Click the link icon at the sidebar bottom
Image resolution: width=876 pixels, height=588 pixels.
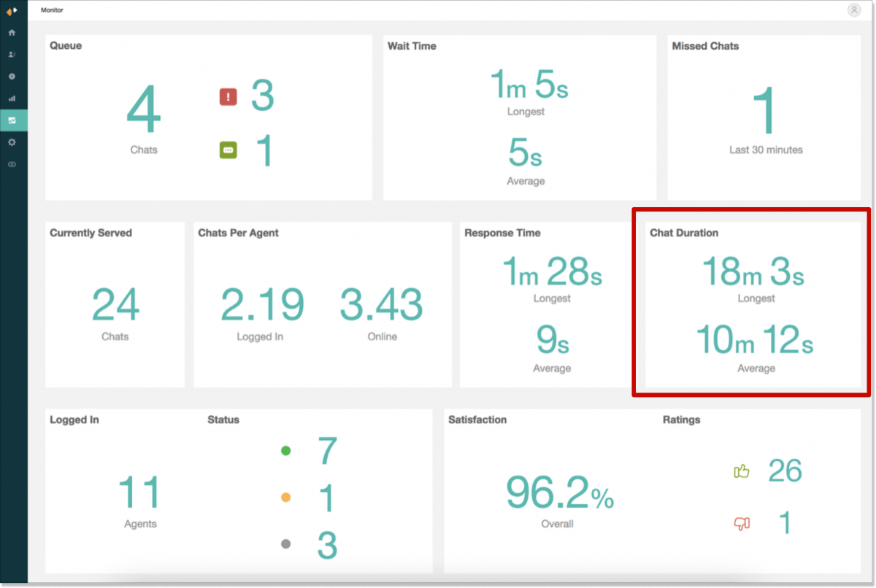tap(12, 164)
